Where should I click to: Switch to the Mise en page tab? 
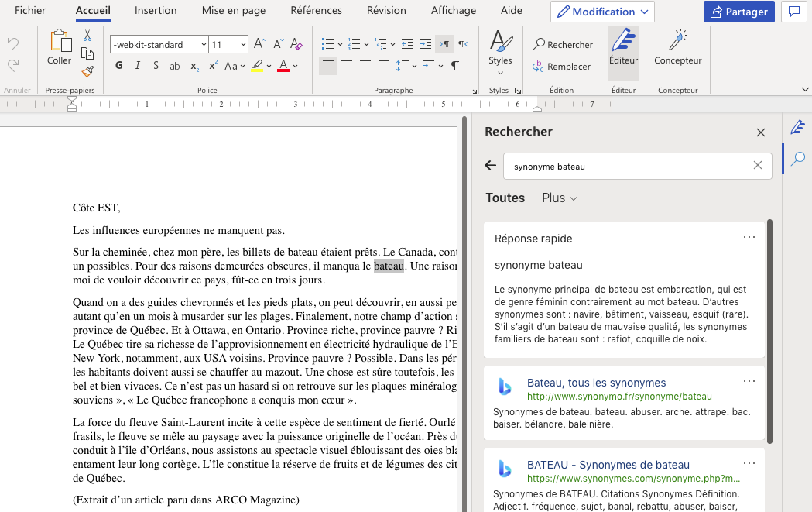pos(234,10)
